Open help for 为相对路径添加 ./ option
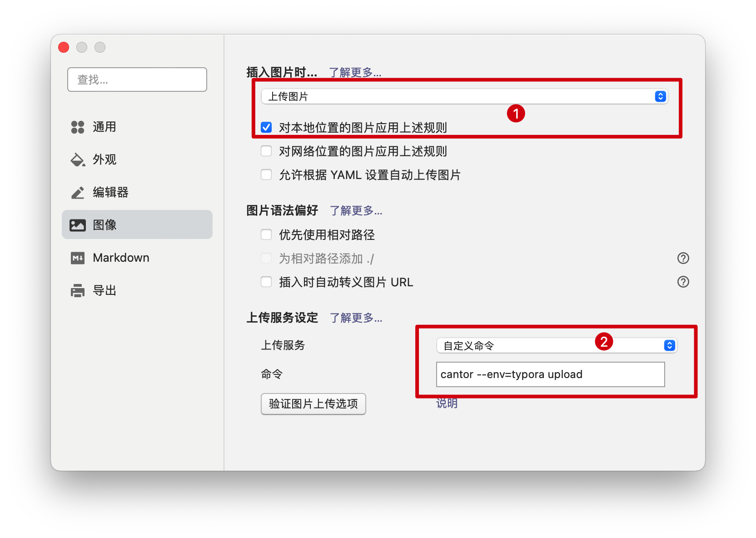Screen dimensions: 756x538 point(683,258)
